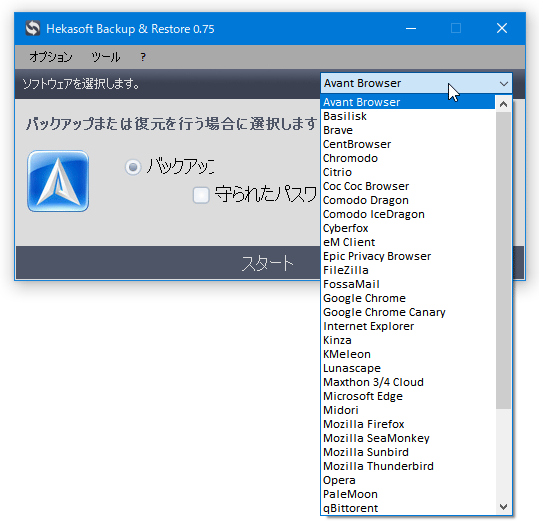Select Comodo IceDragon entry

tap(408, 214)
